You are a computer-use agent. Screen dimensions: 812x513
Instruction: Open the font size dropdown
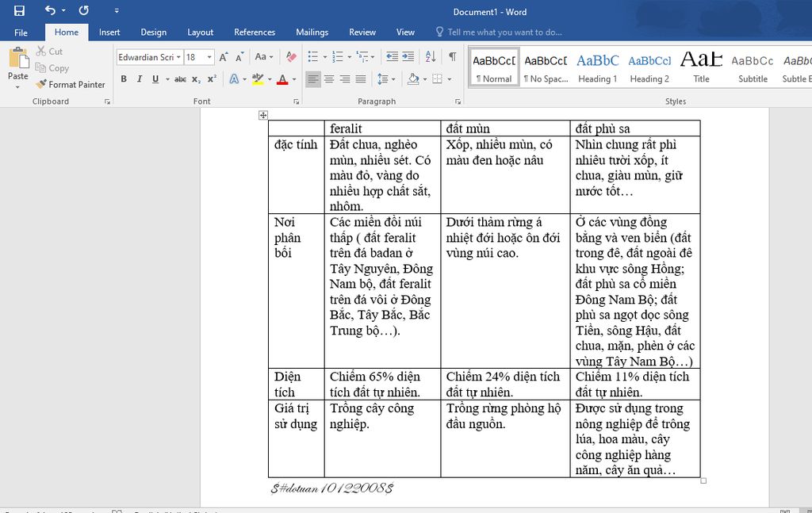[x=209, y=57]
